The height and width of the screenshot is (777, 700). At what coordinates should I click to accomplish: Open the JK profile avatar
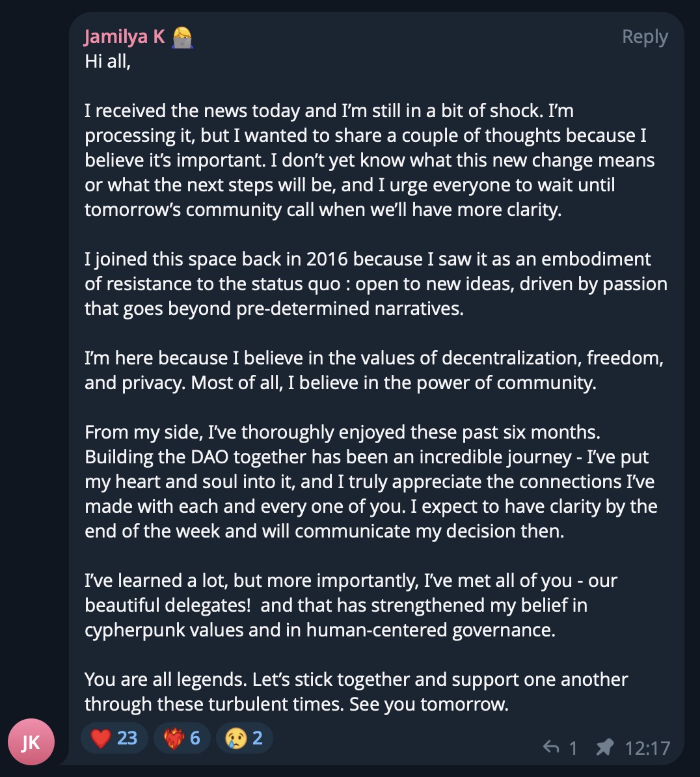tap(31, 742)
